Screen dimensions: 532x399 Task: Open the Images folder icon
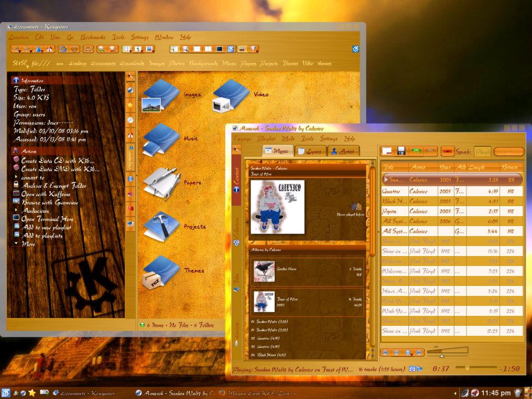[161, 95]
